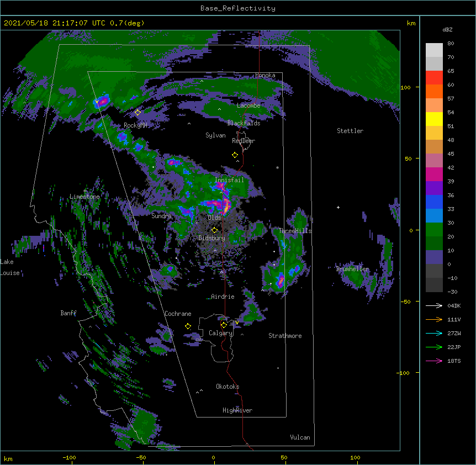Select the yellow diamond on Calgary's northern edge
Viewport: 476px width, 465px height.
point(224,325)
